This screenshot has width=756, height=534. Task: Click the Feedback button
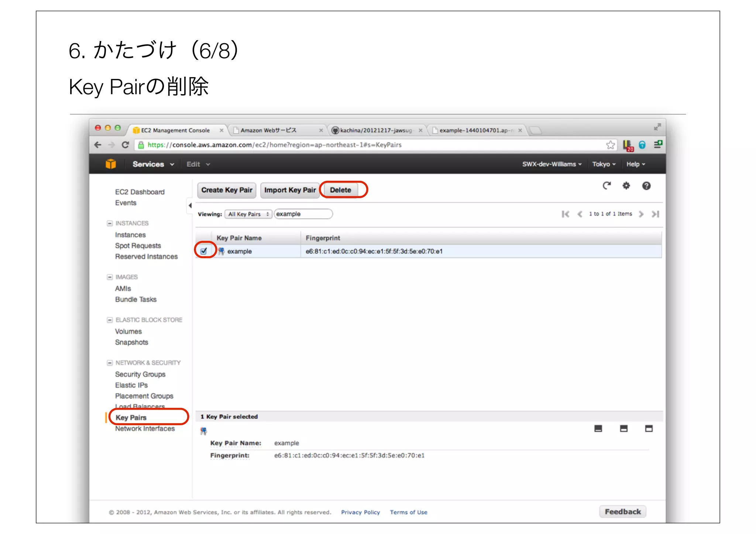point(622,511)
